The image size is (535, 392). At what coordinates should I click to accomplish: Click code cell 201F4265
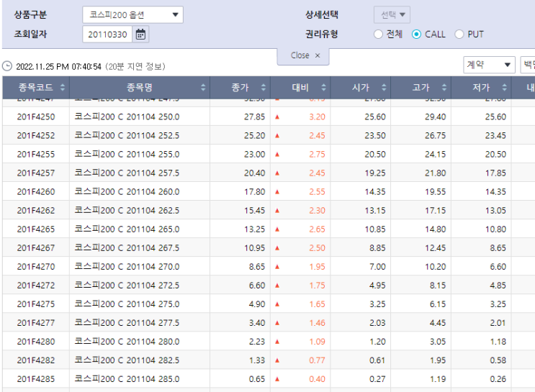[x=36, y=229]
